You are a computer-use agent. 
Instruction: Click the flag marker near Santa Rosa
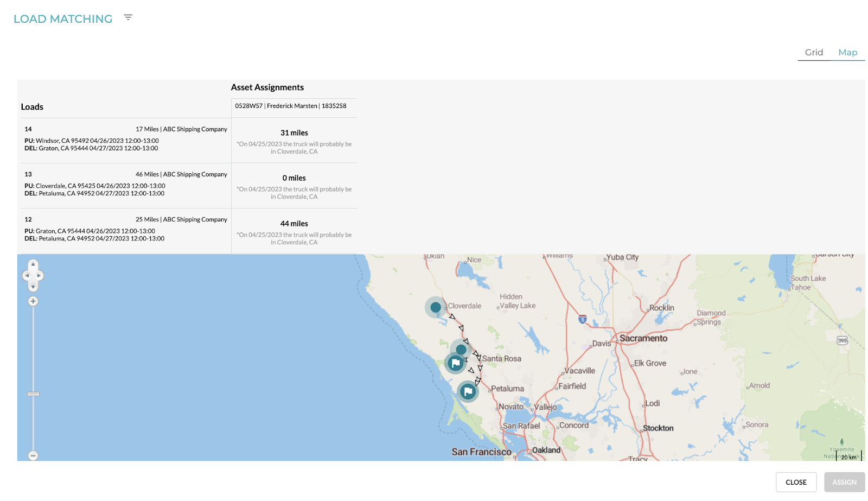455,363
